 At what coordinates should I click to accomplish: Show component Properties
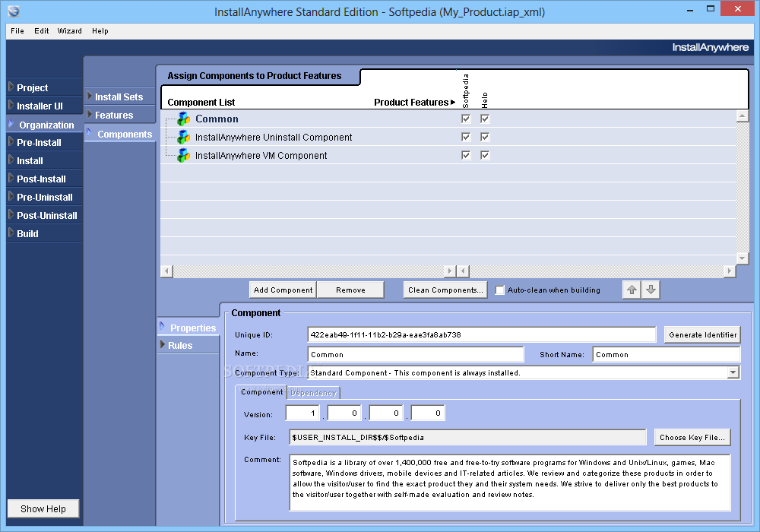click(188, 328)
